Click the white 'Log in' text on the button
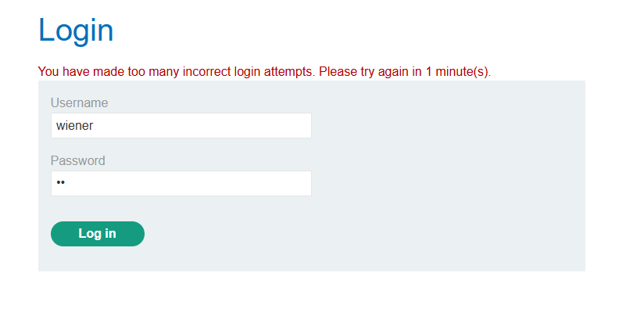 coord(97,234)
